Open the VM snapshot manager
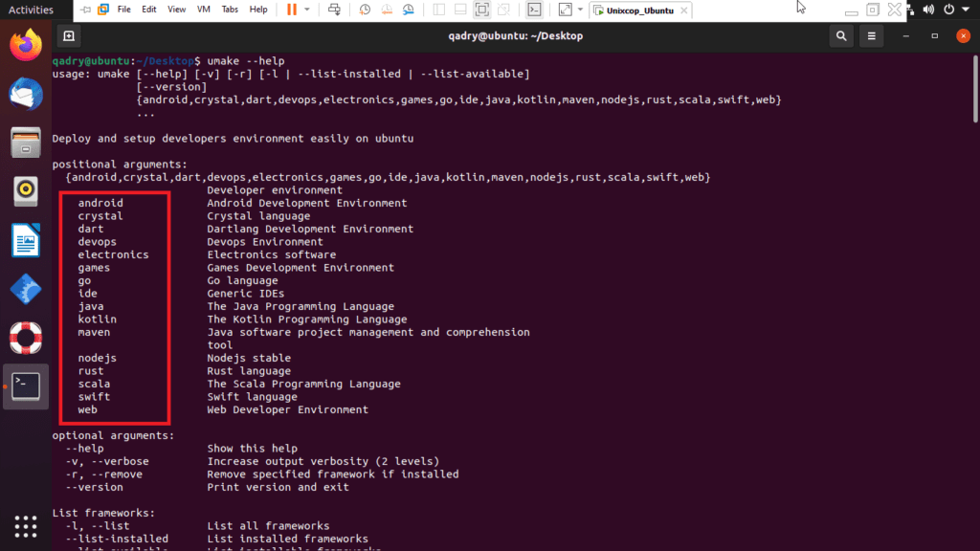Screen dimensions: 980x551 point(408,10)
